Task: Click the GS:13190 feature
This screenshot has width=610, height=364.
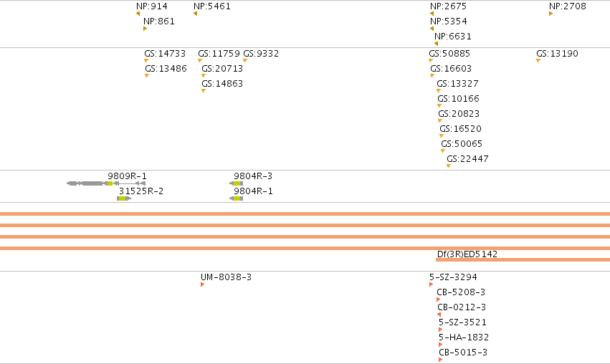Action: click(557, 54)
